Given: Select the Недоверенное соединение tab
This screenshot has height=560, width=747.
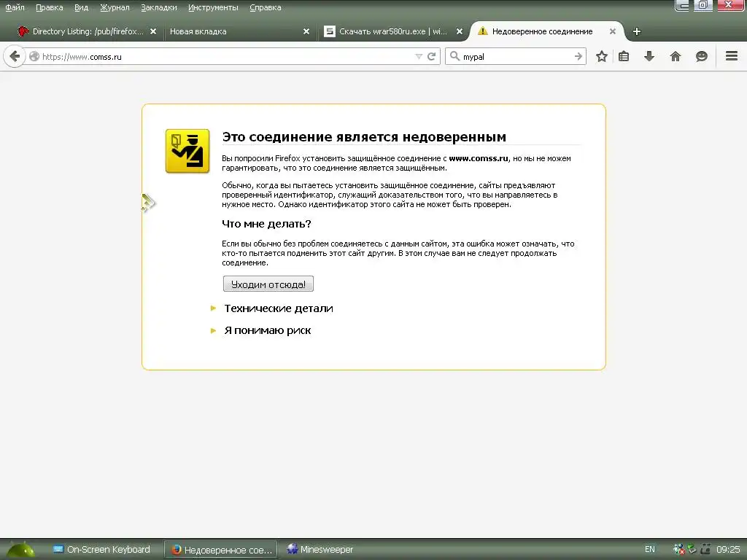Looking at the screenshot, I should (546, 31).
